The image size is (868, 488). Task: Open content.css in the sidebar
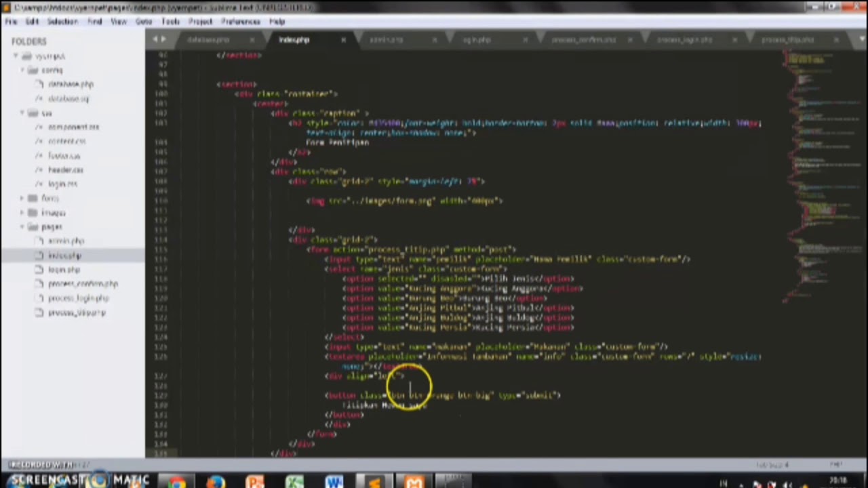pyautogui.click(x=66, y=142)
